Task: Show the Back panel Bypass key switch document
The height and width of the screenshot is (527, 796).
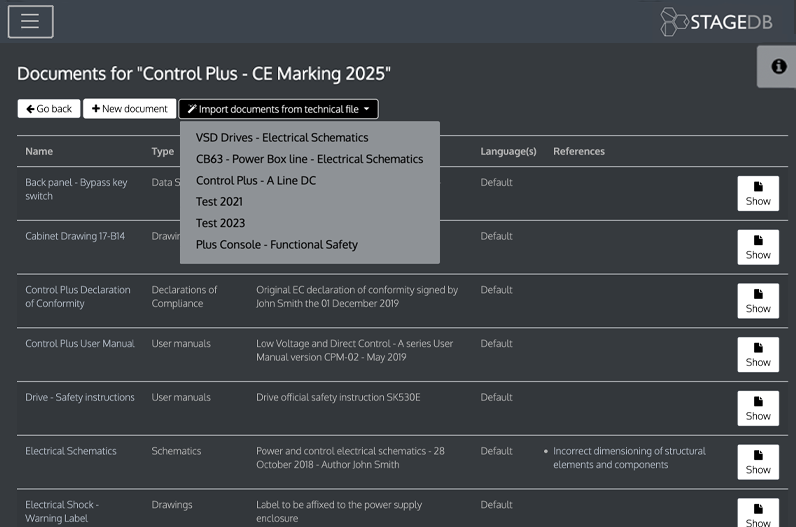Action: [x=757, y=193]
